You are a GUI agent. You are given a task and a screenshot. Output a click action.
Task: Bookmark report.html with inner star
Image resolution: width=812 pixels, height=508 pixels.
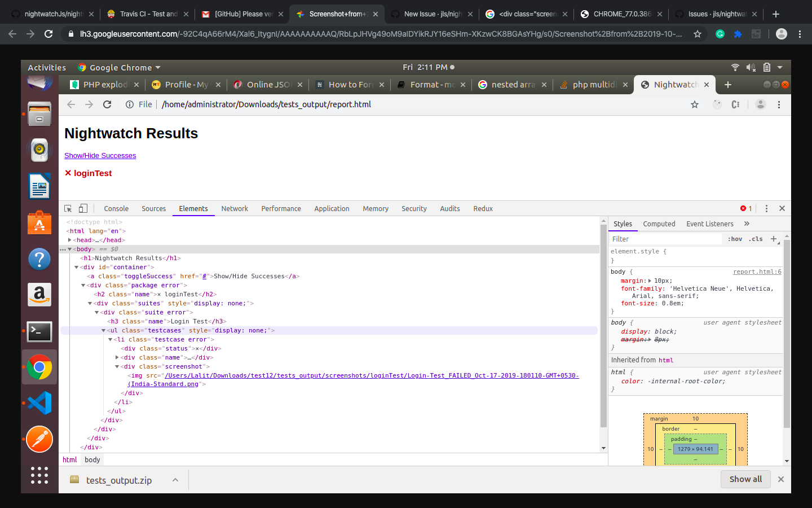[695, 104]
